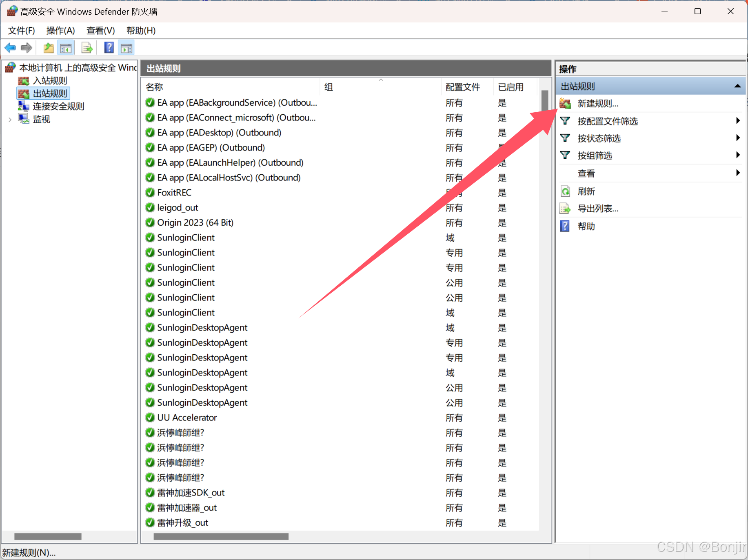
Task: Click 导出列表... in the Actions pane
Action: (598, 209)
